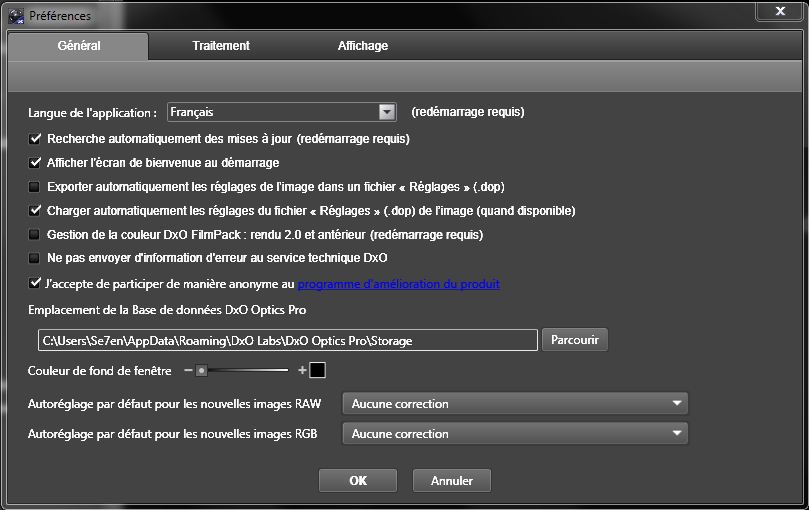Open the Affichage tab

363,46
